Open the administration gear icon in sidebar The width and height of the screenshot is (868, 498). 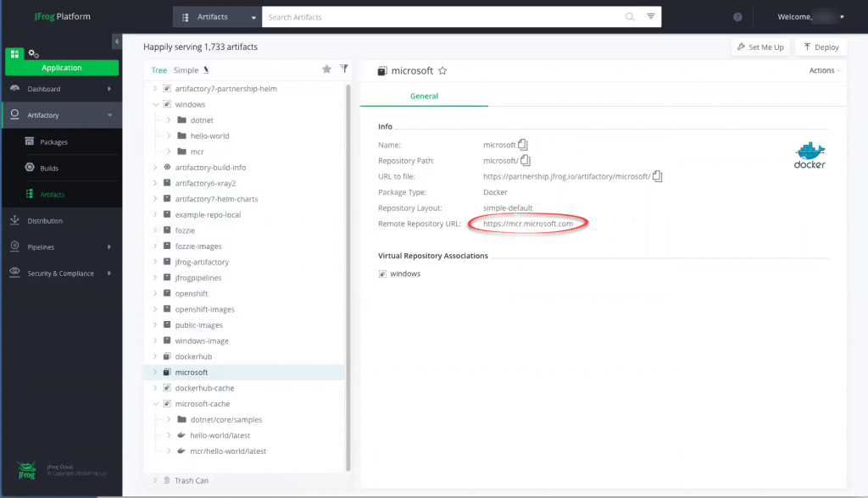[x=34, y=53]
